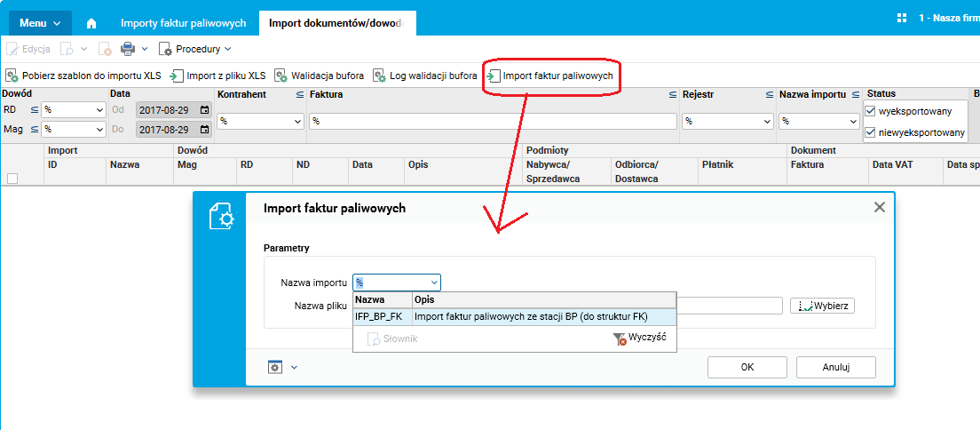Select the Kontrahent operator symbol

pyautogui.click(x=299, y=95)
